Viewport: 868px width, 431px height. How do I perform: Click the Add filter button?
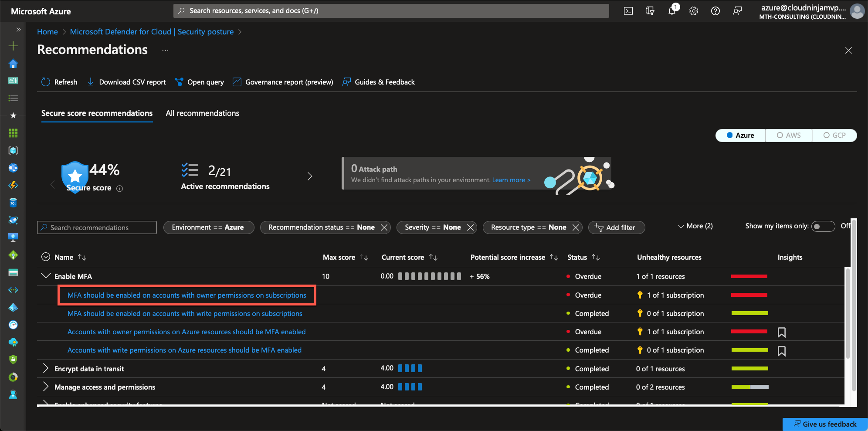click(x=617, y=227)
